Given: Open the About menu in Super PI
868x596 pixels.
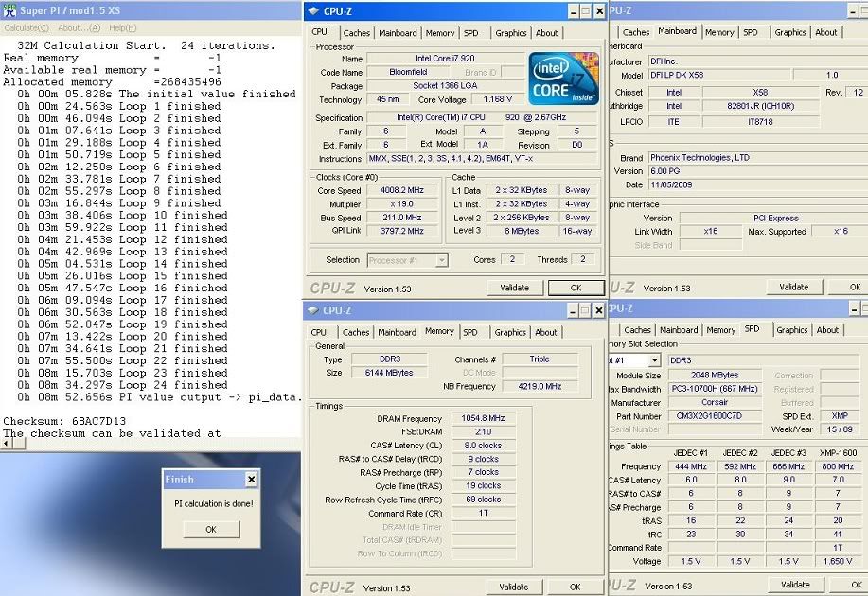Looking at the screenshot, I should point(80,28).
